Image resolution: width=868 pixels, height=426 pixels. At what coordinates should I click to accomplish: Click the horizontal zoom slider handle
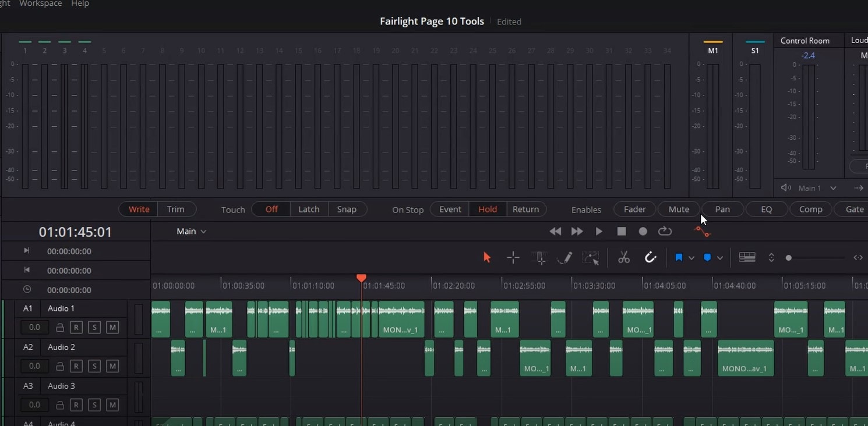click(788, 258)
